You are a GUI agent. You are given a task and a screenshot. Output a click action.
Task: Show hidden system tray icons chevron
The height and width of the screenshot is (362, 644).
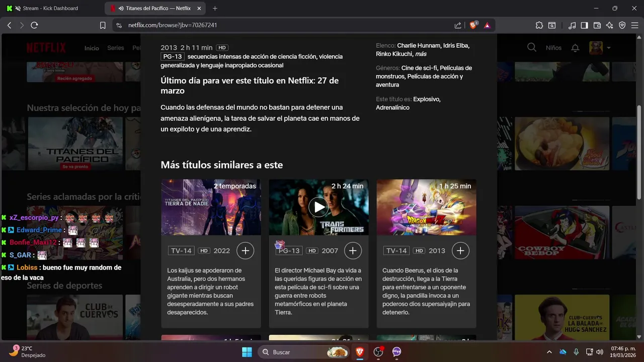[x=549, y=352]
